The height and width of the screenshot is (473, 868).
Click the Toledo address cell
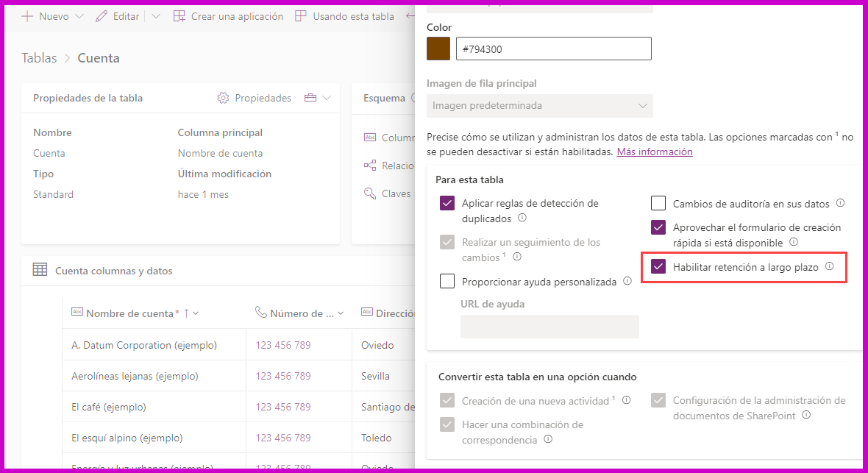(377, 438)
